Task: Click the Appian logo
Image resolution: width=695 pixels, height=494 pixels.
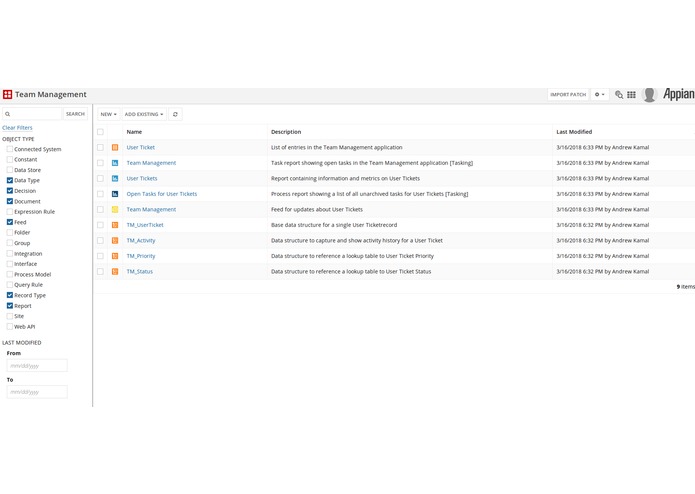Action: pyautogui.click(x=679, y=94)
